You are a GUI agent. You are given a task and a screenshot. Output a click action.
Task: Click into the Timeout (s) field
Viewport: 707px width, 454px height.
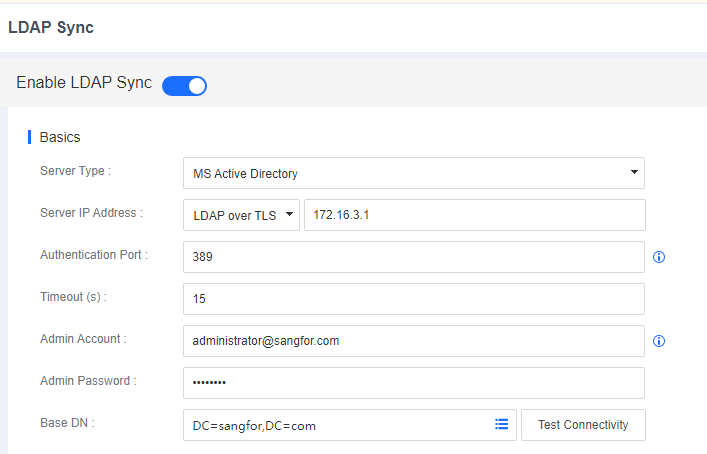[413, 299]
